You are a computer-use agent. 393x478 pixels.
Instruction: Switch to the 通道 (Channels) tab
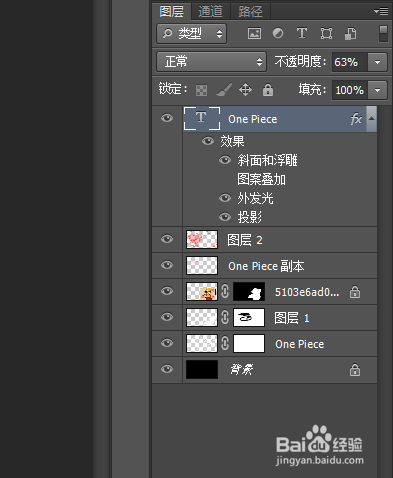point(211,12)
